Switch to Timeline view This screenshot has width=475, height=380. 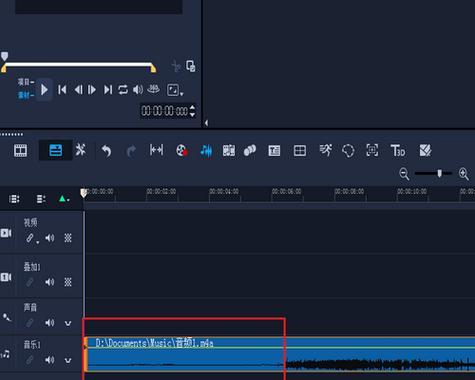click(x=56, y=150)
